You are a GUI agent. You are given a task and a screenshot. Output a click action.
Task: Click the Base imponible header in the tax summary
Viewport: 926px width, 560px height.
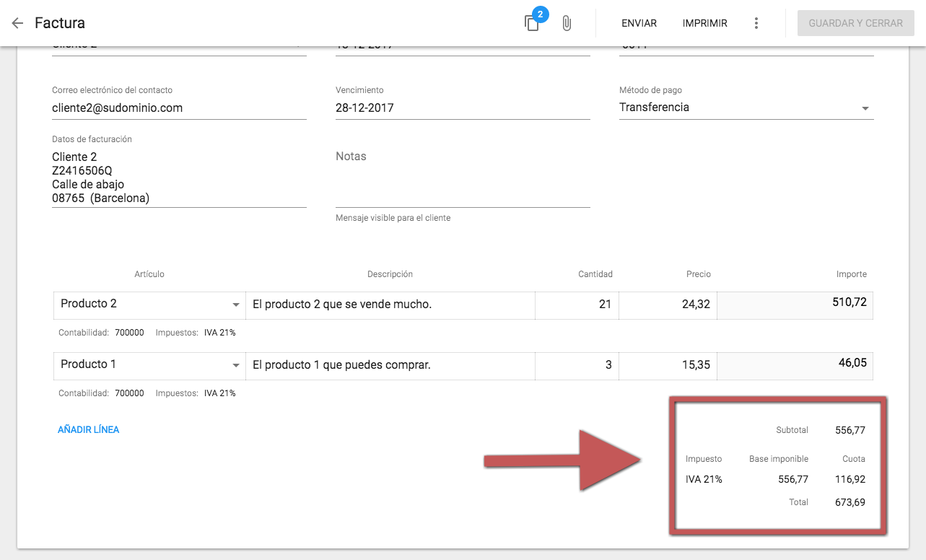[x=779, y=459]
